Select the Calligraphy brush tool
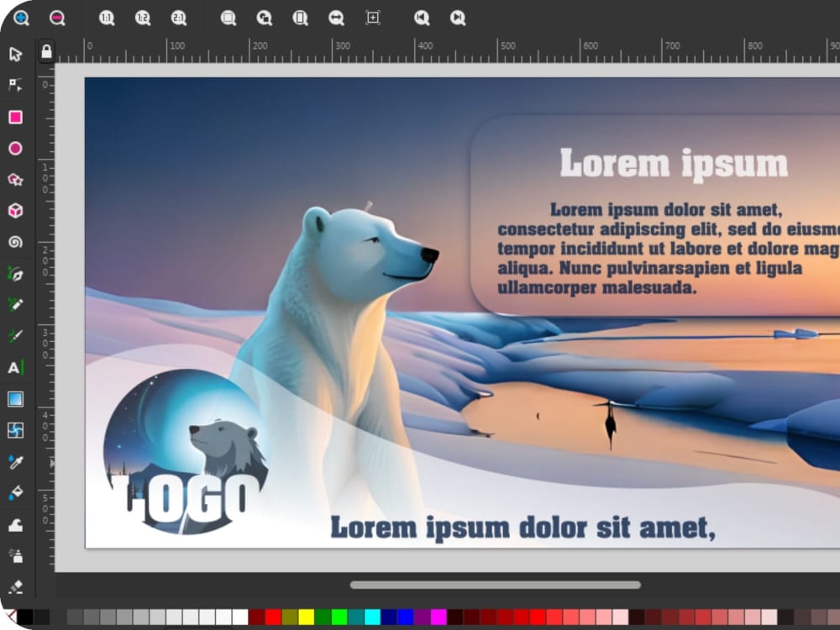Screen dimensions: 840x630 tap(15, 337)
